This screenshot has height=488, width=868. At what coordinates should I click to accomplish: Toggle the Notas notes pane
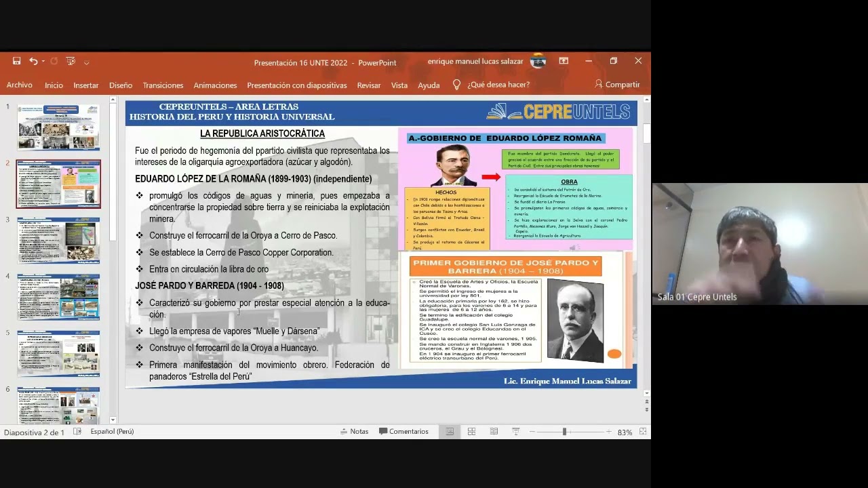tap(354, 432)
